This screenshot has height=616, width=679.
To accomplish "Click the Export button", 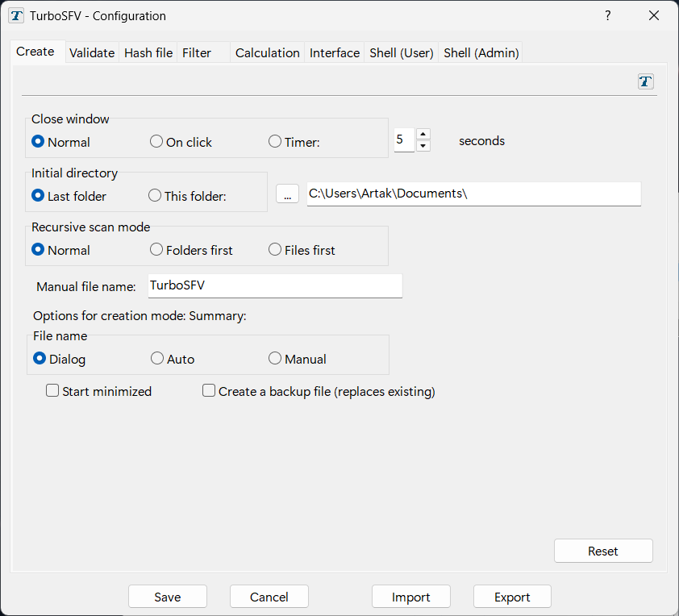I will [x=512, y=597].
